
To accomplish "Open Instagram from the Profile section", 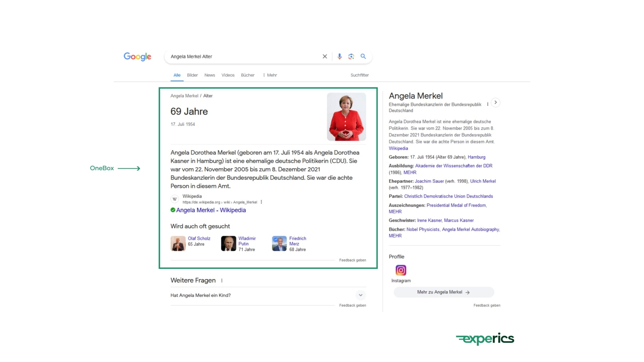I will click(401, 270).
